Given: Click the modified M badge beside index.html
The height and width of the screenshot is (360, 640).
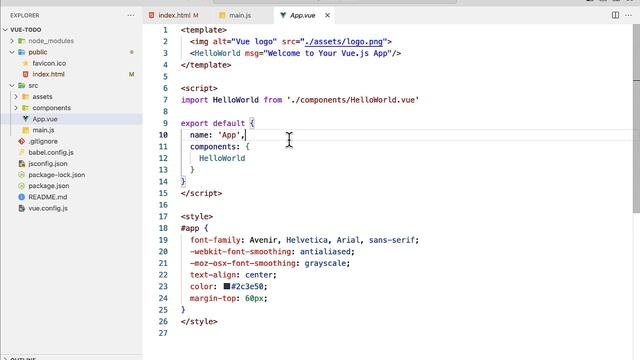Looking at the screenshot, I should pos(131,74).
